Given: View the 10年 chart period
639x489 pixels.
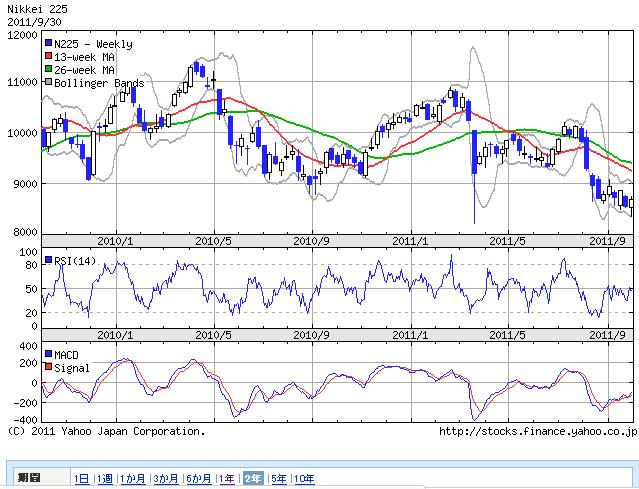Looking at the screenshot, I should pos(304,479).
